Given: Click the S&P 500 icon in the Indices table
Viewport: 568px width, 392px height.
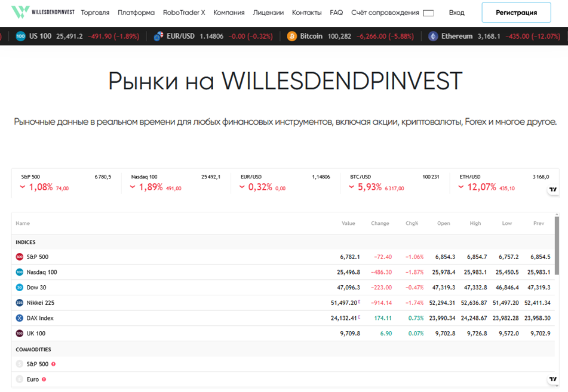Looking at the screenshot, I should coord(18,257).
